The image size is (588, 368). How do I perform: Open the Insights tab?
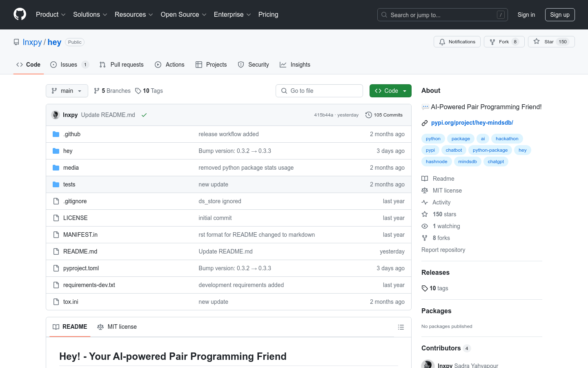295,65
